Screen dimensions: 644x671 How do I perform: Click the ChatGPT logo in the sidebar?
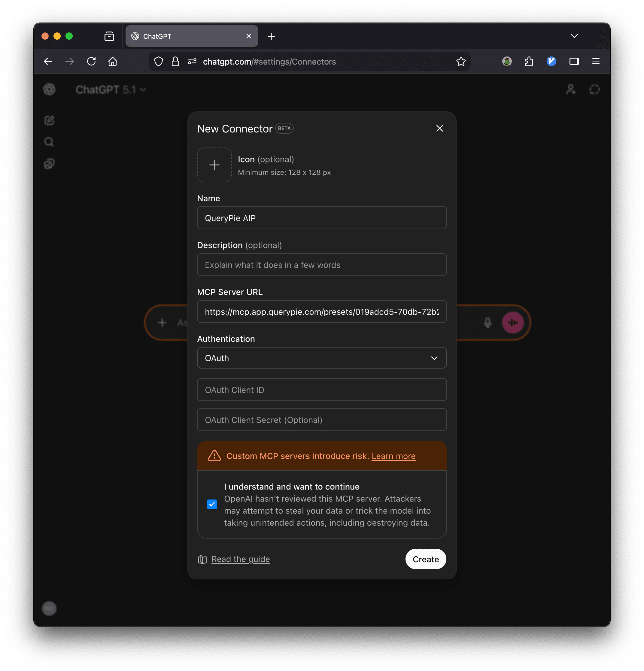49,89
